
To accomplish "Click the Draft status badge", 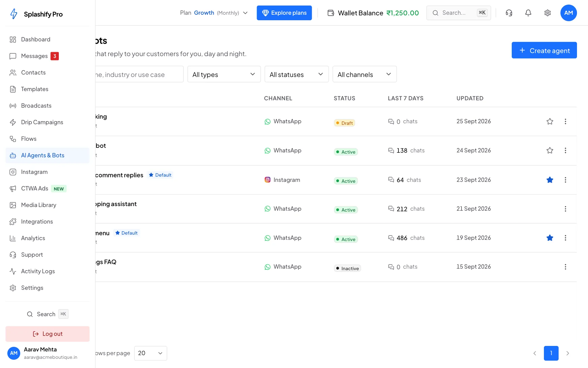I will [344, 123].
